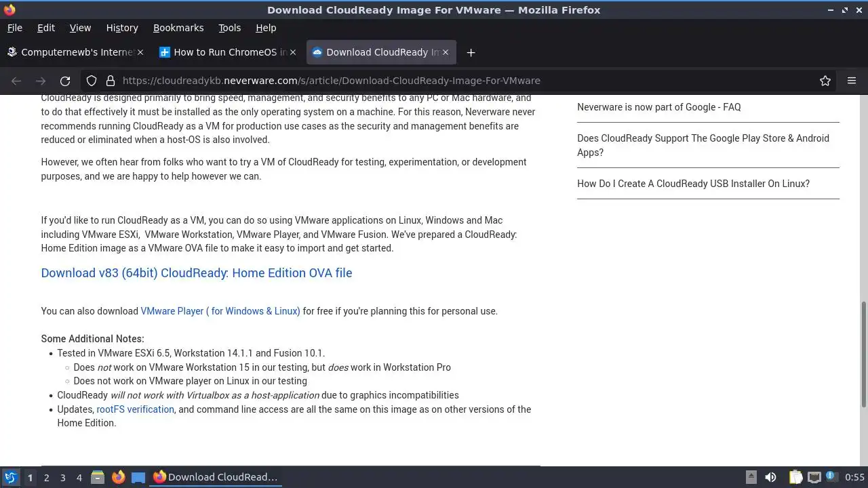This screenshot has width=868, height=488.
Task: Open the File menu
Action: [14, 28]
